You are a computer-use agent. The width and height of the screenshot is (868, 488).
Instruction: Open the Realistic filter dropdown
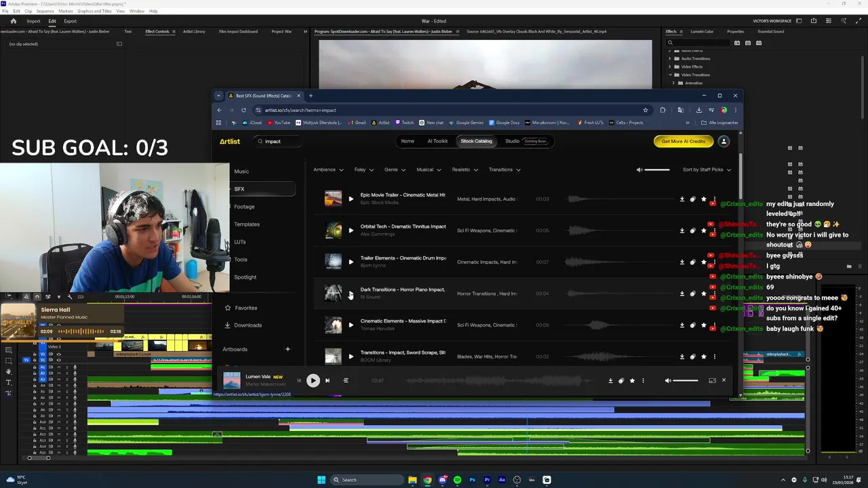(x=465, y=169)
